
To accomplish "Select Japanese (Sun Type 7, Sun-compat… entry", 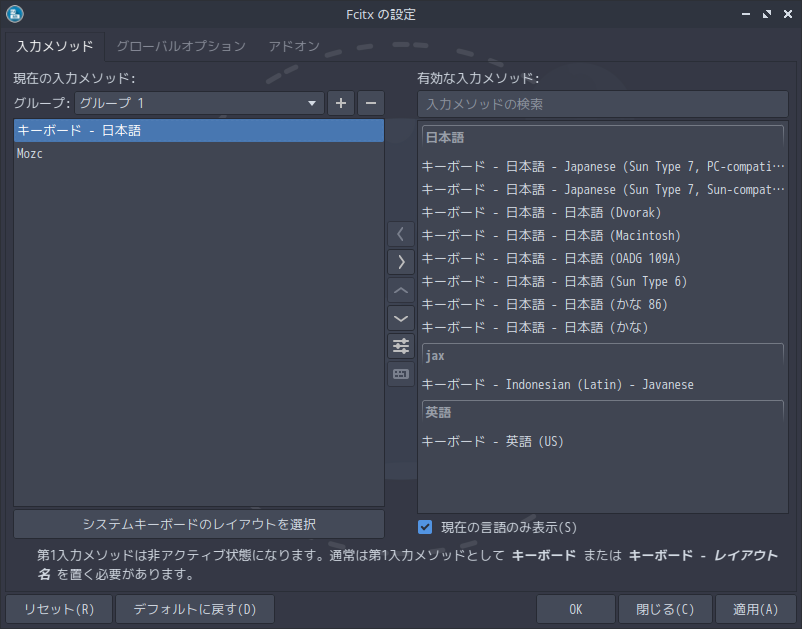I will pyautogui.click(x=603, y=190).
